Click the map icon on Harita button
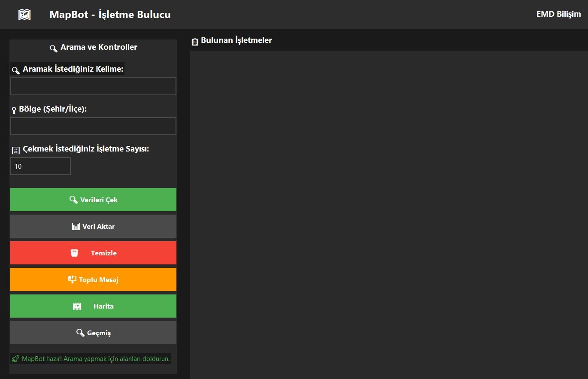This screenshot has height=379, width=588. pyautogui.click(x=77, y=306)
